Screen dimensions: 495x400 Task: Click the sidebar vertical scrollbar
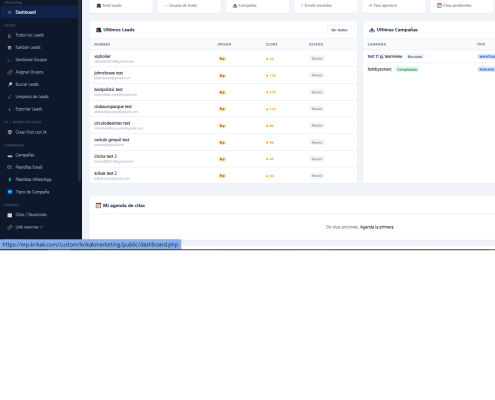(x=79, y=90)
